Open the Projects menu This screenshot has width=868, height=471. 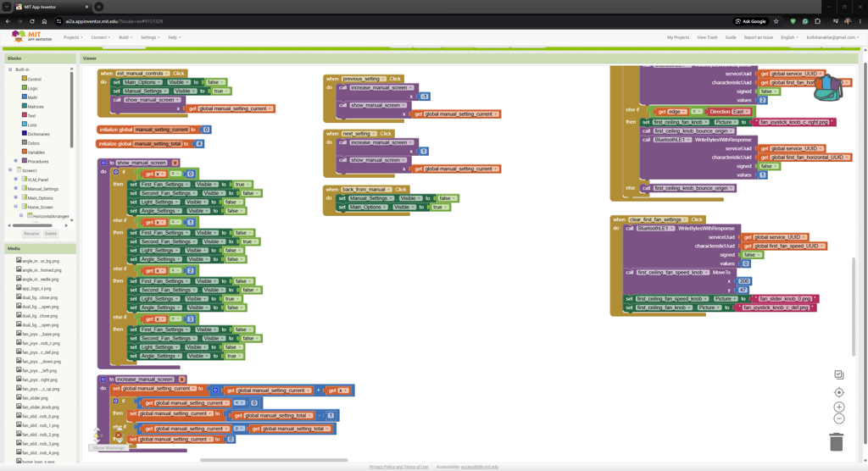[x=73, y=37]
